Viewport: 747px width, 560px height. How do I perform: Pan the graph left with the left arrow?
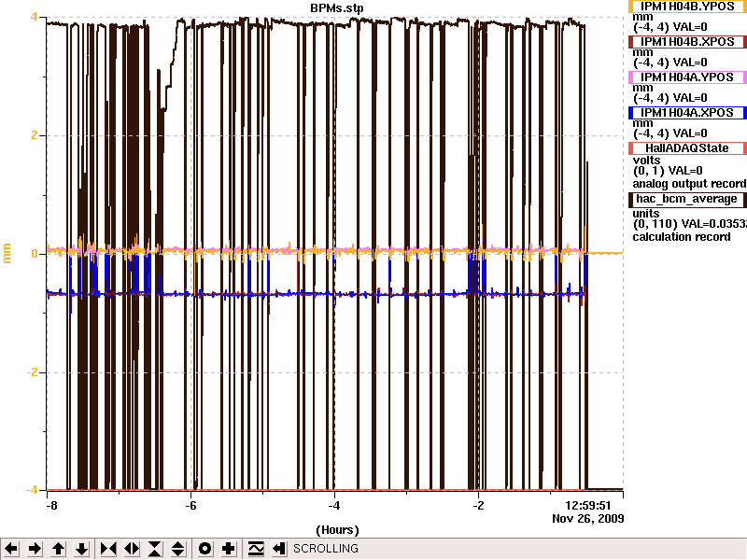(11, 549)
